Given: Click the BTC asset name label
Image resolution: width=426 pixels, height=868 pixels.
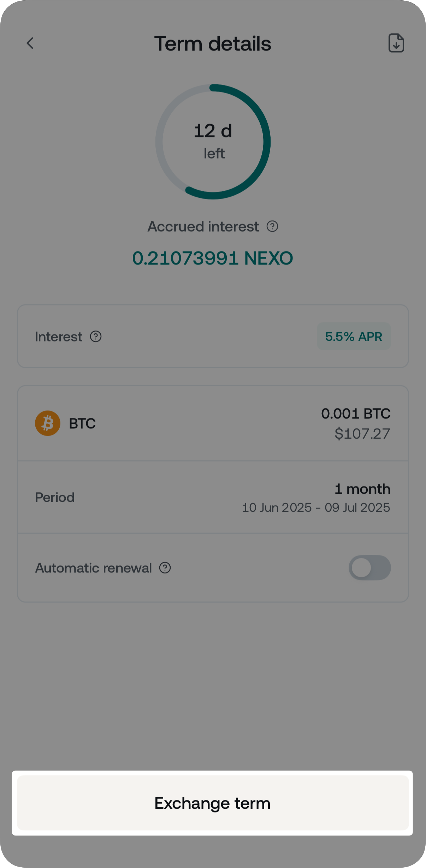Looking at the screenshot, I should [x=82, y=423].
